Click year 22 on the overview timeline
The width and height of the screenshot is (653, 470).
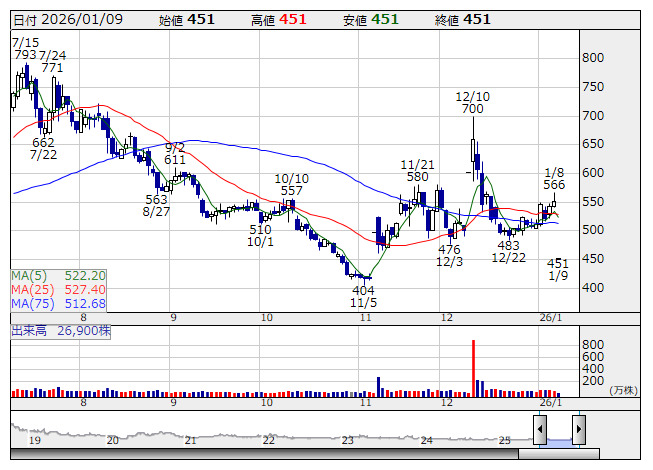coord(268,440)
